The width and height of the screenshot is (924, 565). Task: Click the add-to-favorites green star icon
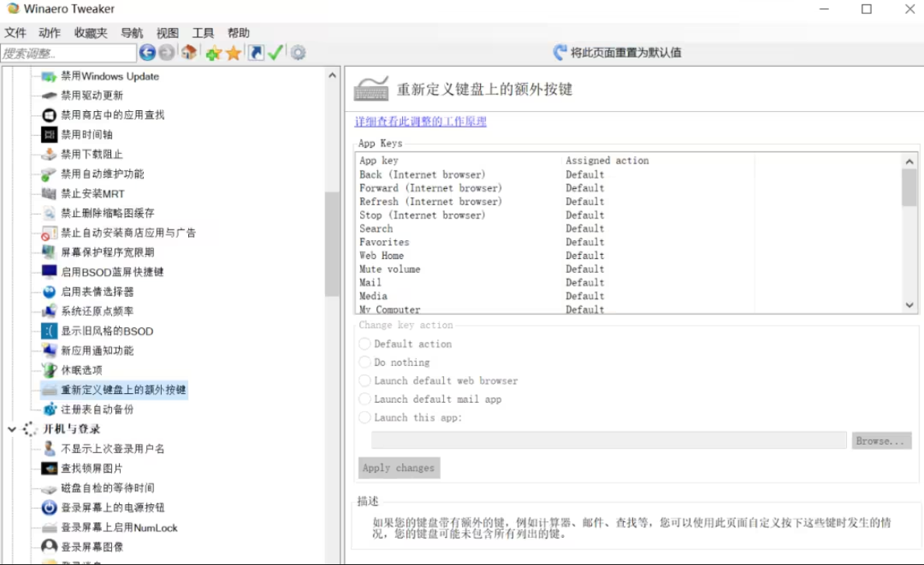point(213,54)
